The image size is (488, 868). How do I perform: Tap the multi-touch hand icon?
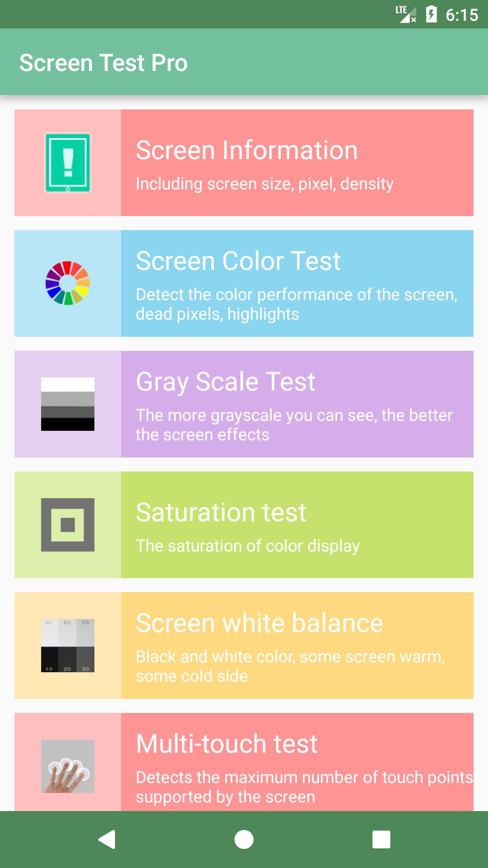(68, 766)
